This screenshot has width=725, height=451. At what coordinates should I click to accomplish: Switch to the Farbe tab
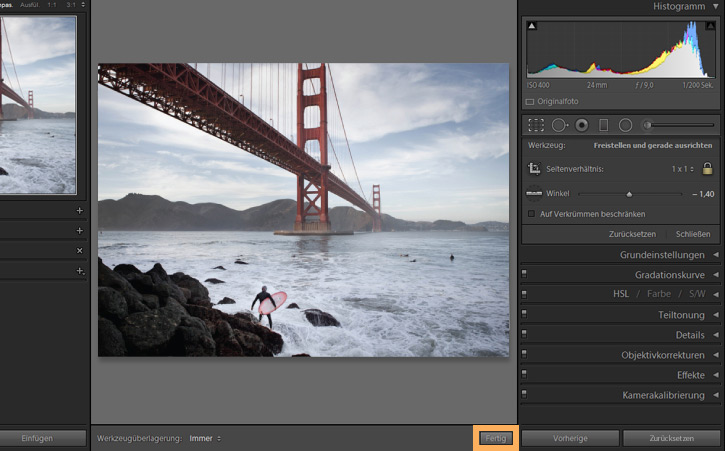pyautogui.click(x=658, y=294)
